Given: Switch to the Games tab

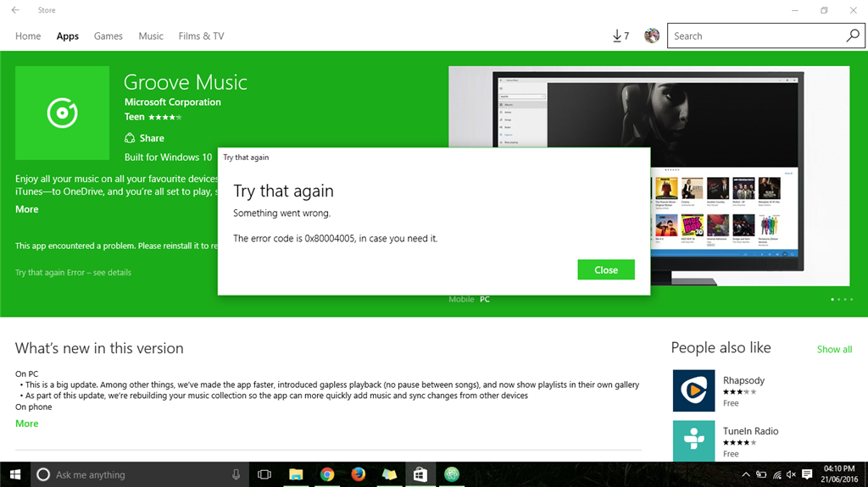Looking at the screenshot, I should pyautogui.click(x=108, y=36).
